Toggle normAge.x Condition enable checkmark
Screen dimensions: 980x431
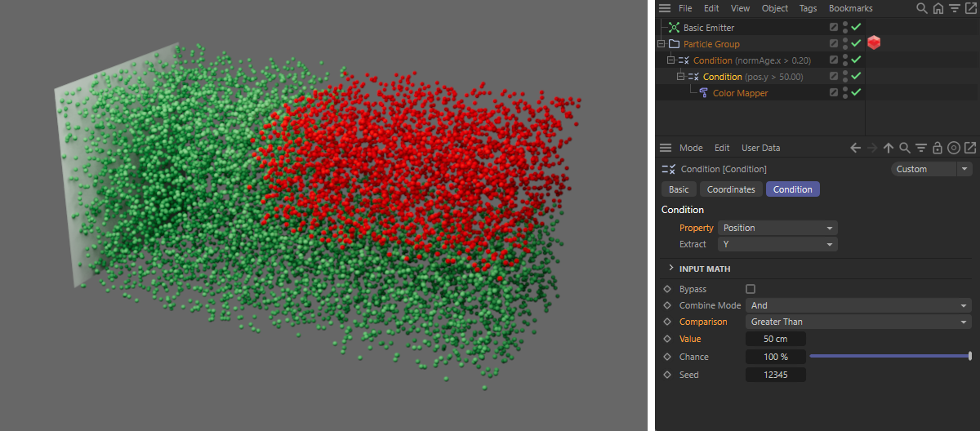(x=856, y=60)
